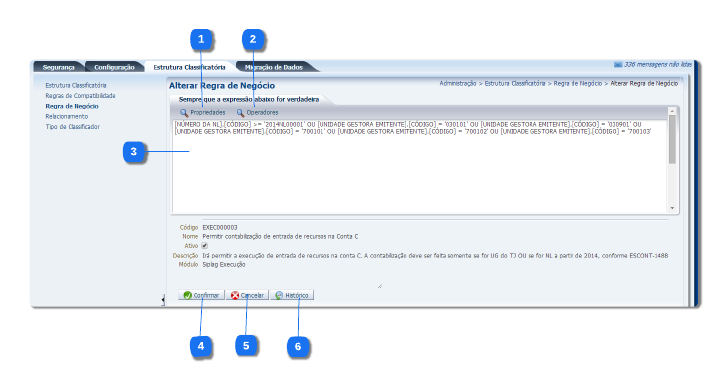The height and width of the screenshot is (388, 728).
Task: Open Tipo de Classificador sidebar link
Action: [72, 127]
